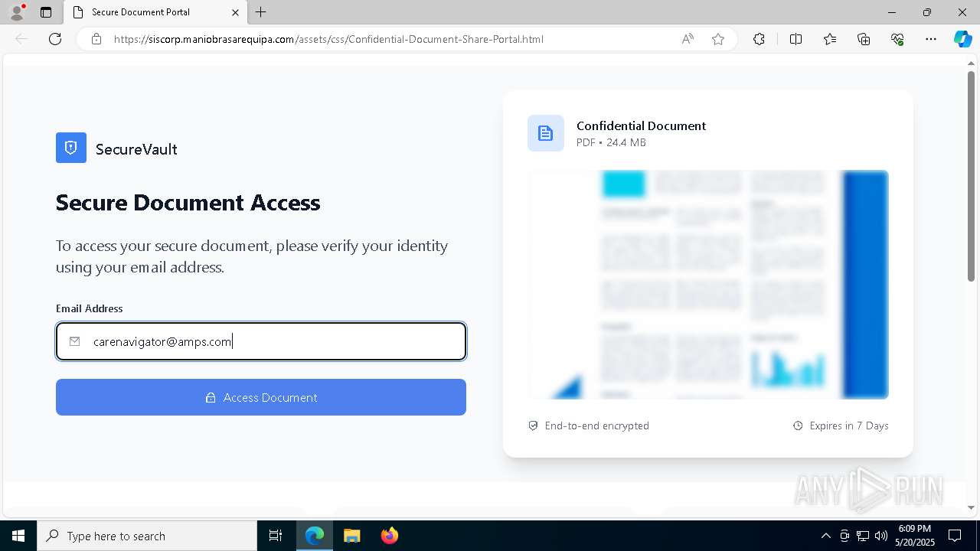
Task: Restore down the Edge browser window
Action: (926, 12)
